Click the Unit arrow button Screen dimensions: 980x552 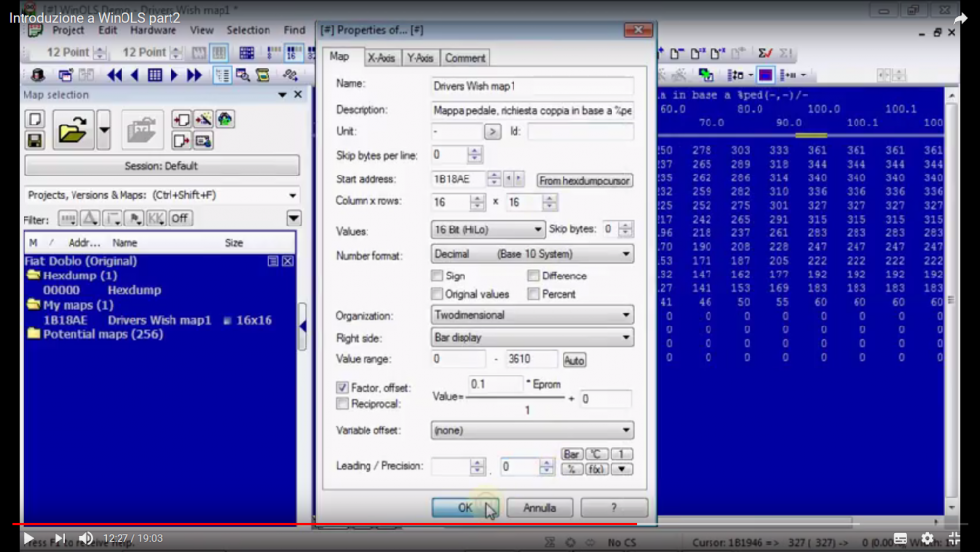click(492, 132)
